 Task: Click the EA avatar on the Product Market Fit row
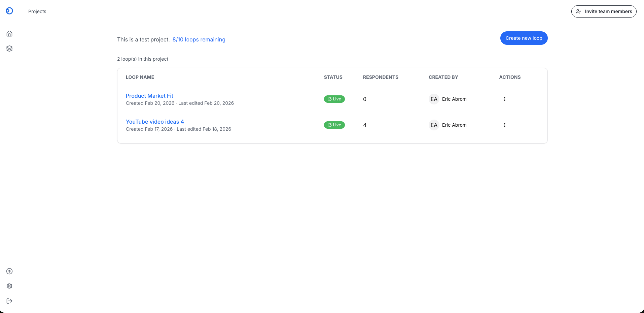434,99
